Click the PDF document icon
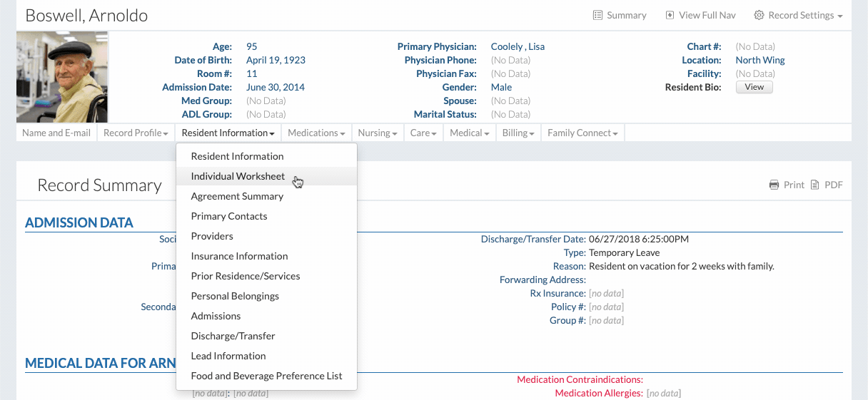The image size is (868, 400). 815,185
